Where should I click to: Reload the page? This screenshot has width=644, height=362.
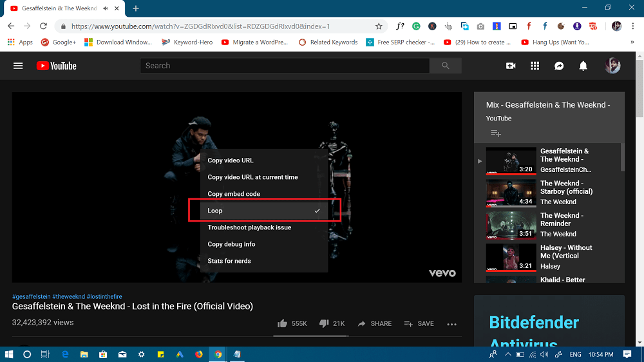(43, 26)
